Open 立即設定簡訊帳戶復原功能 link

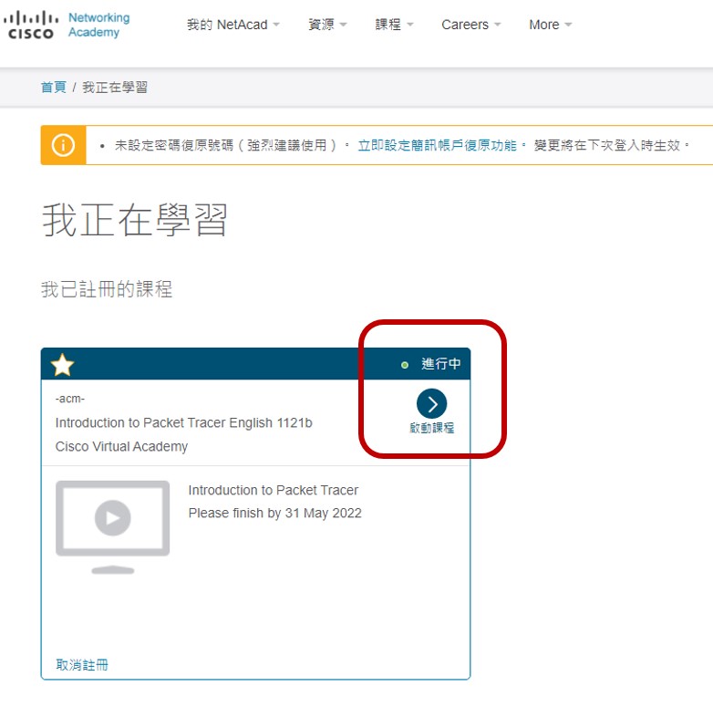coord(437,146)
